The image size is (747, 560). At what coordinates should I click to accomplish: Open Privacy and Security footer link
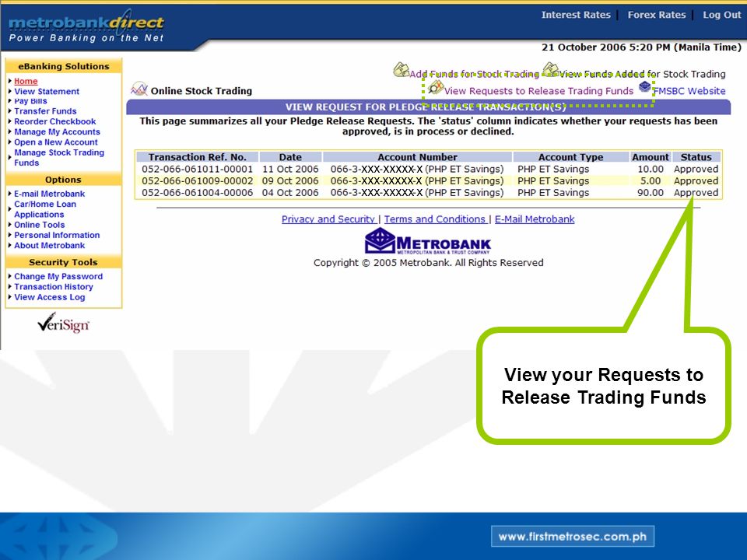(328, 219)
